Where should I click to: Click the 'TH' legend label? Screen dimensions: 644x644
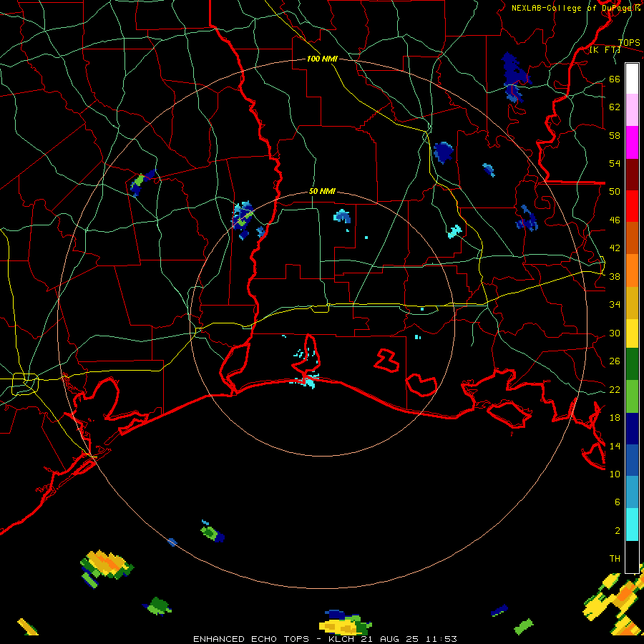(x=615, y=559)
